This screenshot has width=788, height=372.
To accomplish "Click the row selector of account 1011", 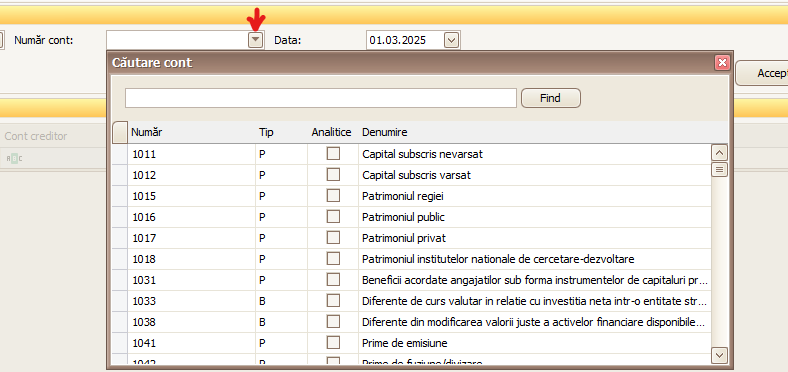I will 120,154.
